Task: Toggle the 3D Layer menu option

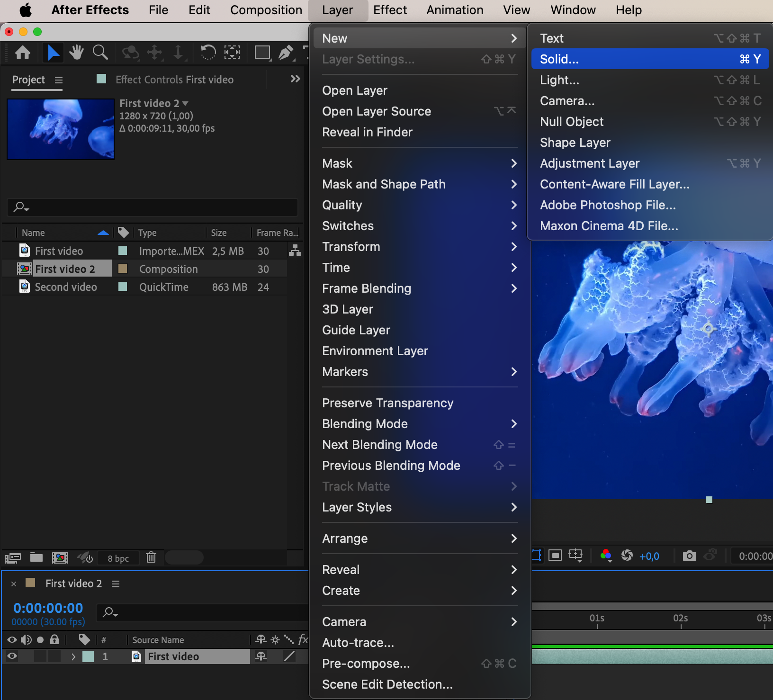Action: 348,309
